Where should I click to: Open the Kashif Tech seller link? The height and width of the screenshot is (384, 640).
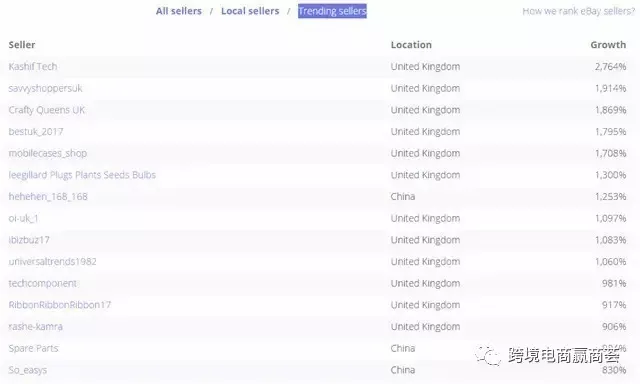[x=33, y=67]
